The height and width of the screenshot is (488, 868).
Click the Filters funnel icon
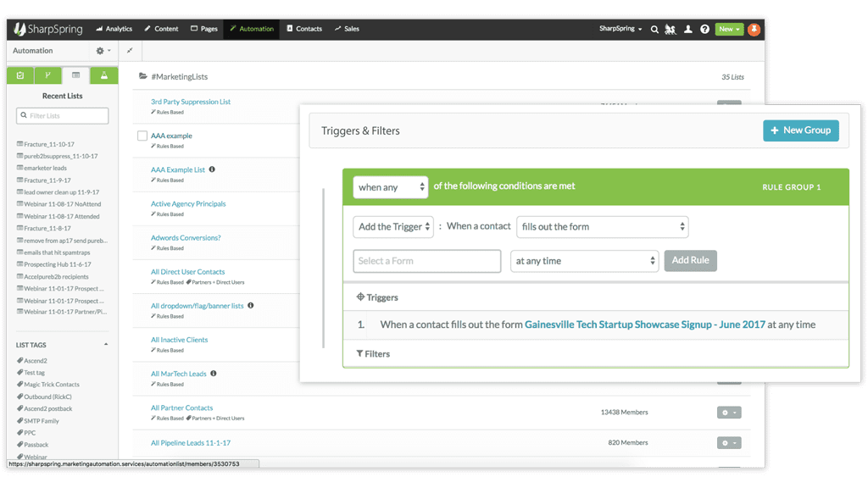(x=359, y=353)
